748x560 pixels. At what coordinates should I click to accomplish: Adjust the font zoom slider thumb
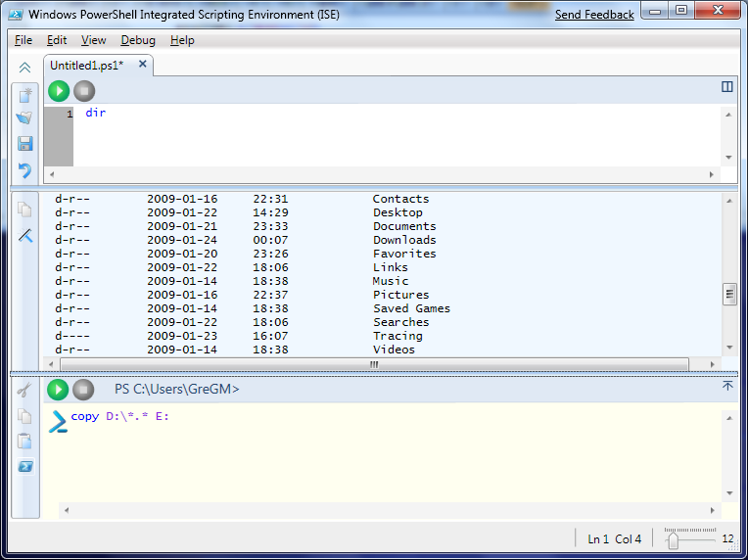[x=673, y=540]
